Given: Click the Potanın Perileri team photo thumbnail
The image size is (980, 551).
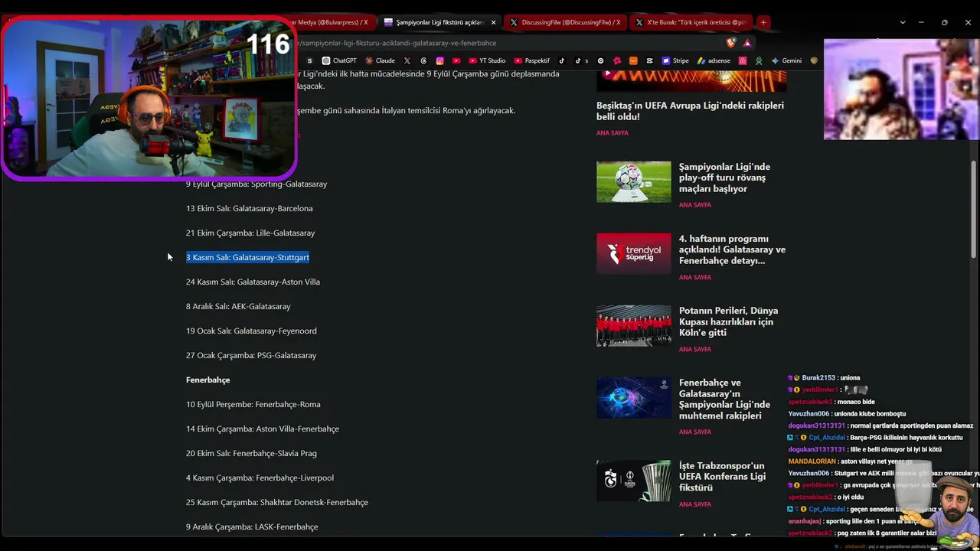Looking at the screenshot, I should [x=633, y=326].
